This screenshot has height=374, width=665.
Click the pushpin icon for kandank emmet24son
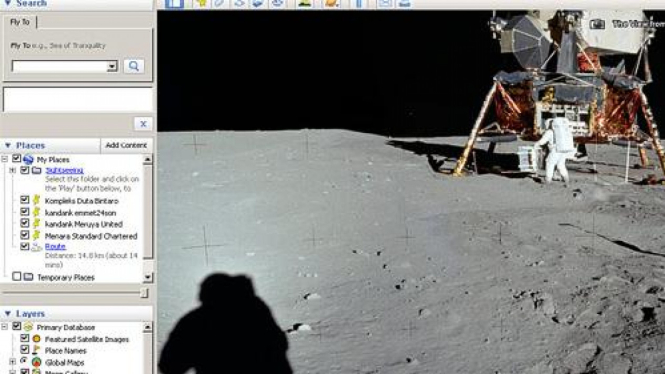36,212
